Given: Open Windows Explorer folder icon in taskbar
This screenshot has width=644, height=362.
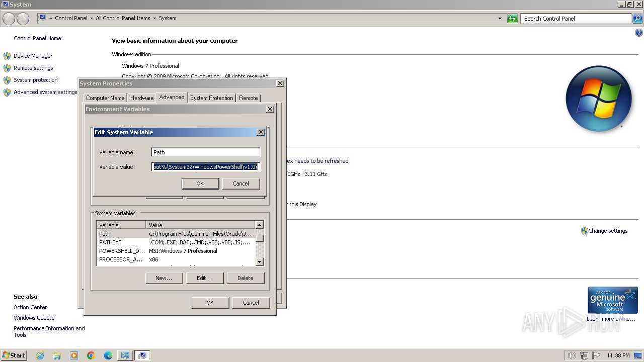Looking at the screenshot, I should point(57,355).
